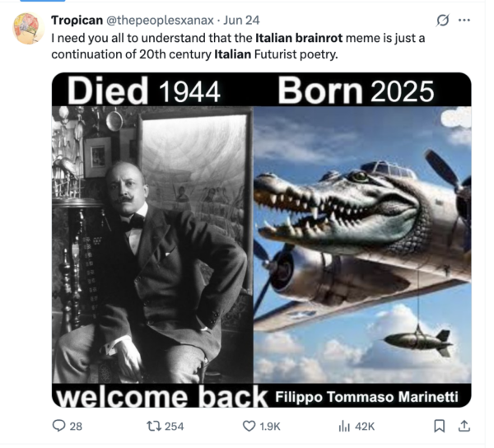Screen dimensions: 494x448
Task: View analytics via the bar chart icon
Action: pos(344,426)
